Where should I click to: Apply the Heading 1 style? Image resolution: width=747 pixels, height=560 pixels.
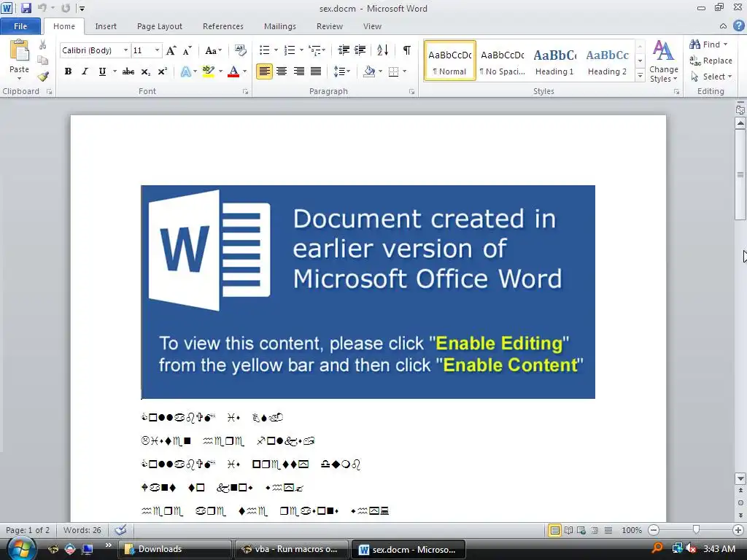click(554, 61)
